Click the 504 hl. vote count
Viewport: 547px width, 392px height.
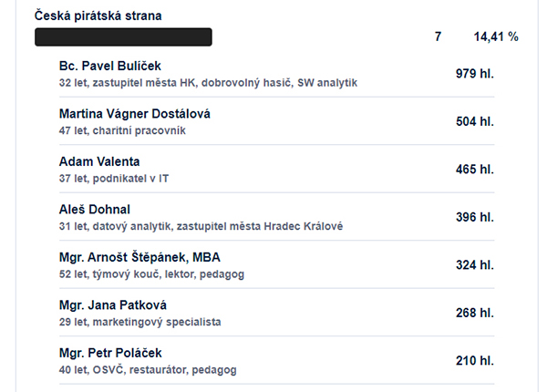click(x=475, y=121)
